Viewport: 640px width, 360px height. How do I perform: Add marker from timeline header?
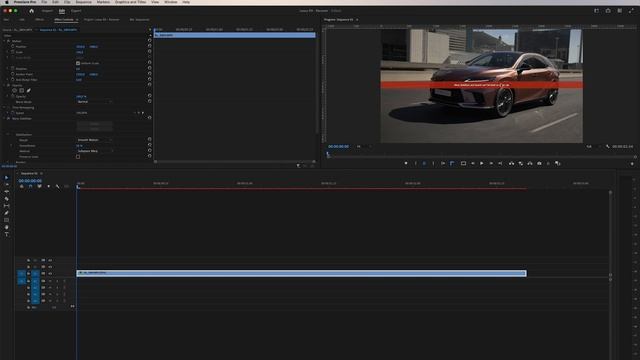point(49,187)
